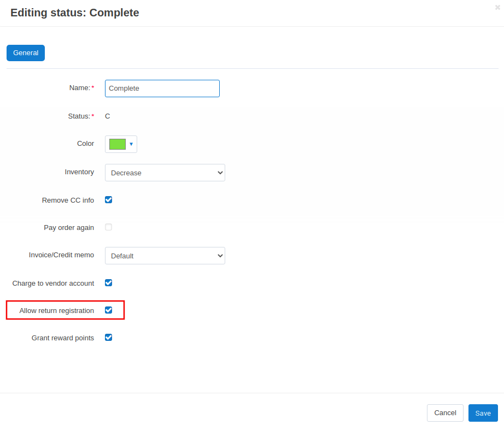Click the "Charge to vendor account" label
The width and height of the screenshot is (504, 431).
pos(53,284)
